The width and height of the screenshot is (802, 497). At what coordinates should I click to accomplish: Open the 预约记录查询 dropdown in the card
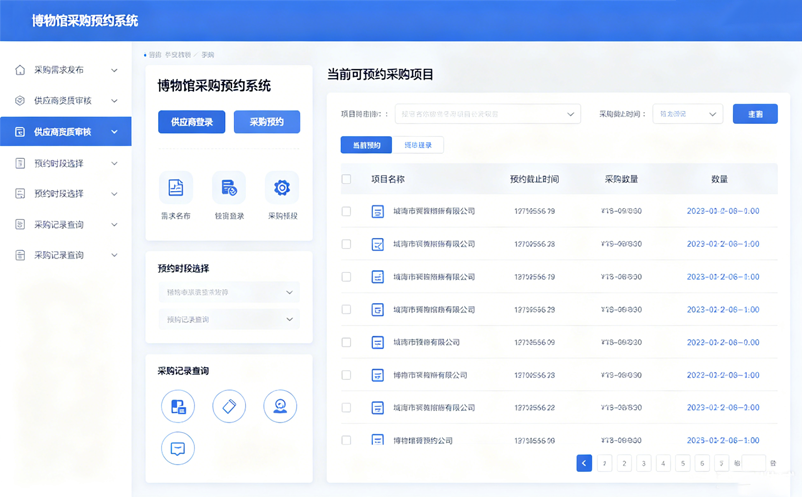[x=229, y=320]
